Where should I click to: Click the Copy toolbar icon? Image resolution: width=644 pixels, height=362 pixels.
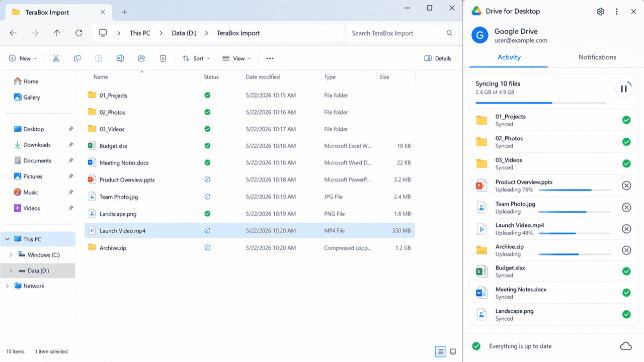[x=77, y=58]
